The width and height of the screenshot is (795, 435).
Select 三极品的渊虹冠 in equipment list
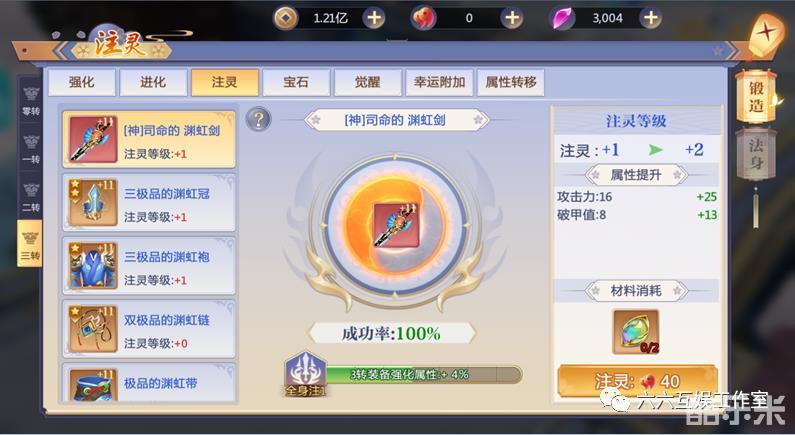point(149,203)
